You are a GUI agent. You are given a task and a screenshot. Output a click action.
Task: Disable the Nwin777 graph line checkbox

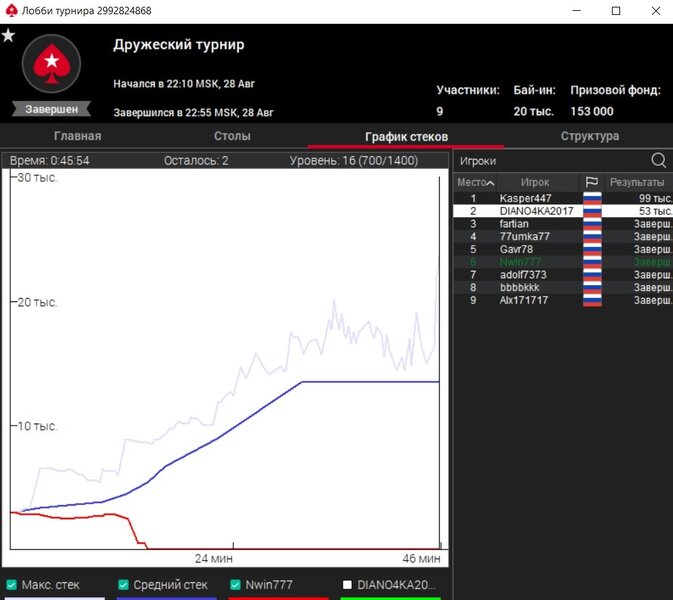[x=236, y=585]
